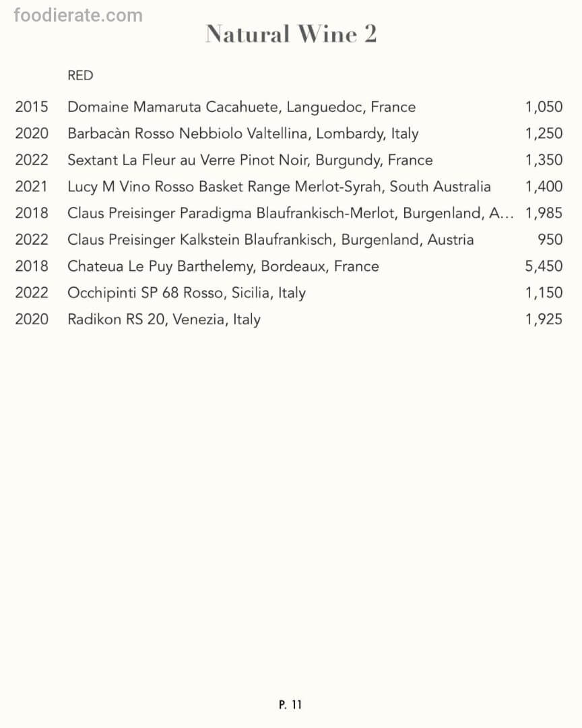Click Occhipinti SP 68 Rosso entry
The height and width of the screenshot is (728, 582).
click(186, 293)
